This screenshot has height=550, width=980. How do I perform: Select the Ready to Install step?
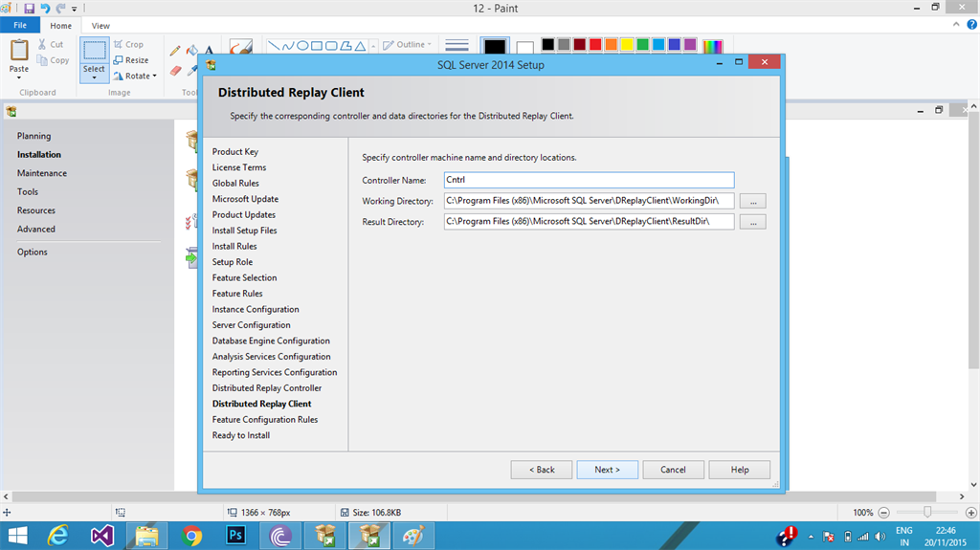point(240,435)
